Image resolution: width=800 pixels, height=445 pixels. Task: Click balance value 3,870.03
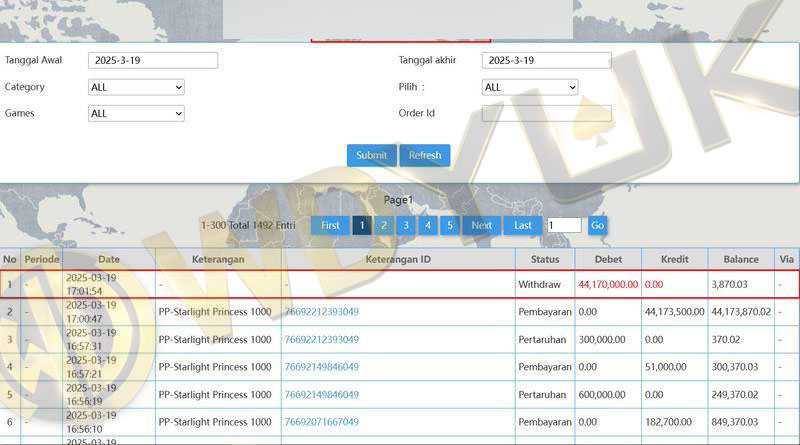(x=730, y=285)
